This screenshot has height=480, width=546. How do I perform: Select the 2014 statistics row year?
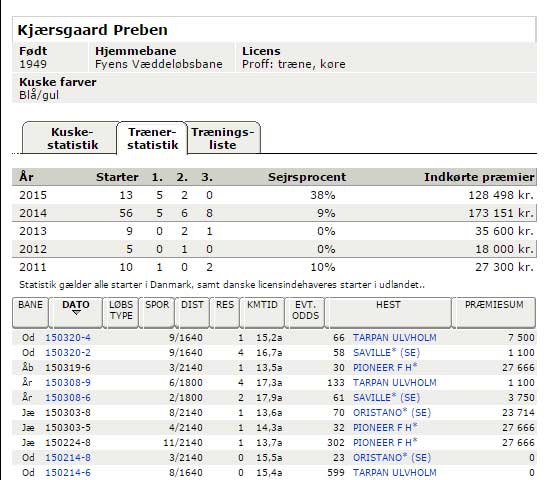coord(33,213)
